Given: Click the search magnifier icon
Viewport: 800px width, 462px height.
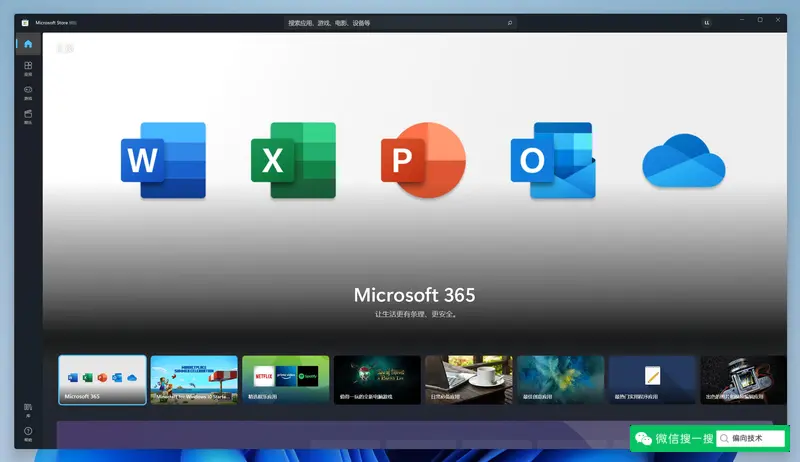Looking at the screenshot, I should (x=509, y=23).
